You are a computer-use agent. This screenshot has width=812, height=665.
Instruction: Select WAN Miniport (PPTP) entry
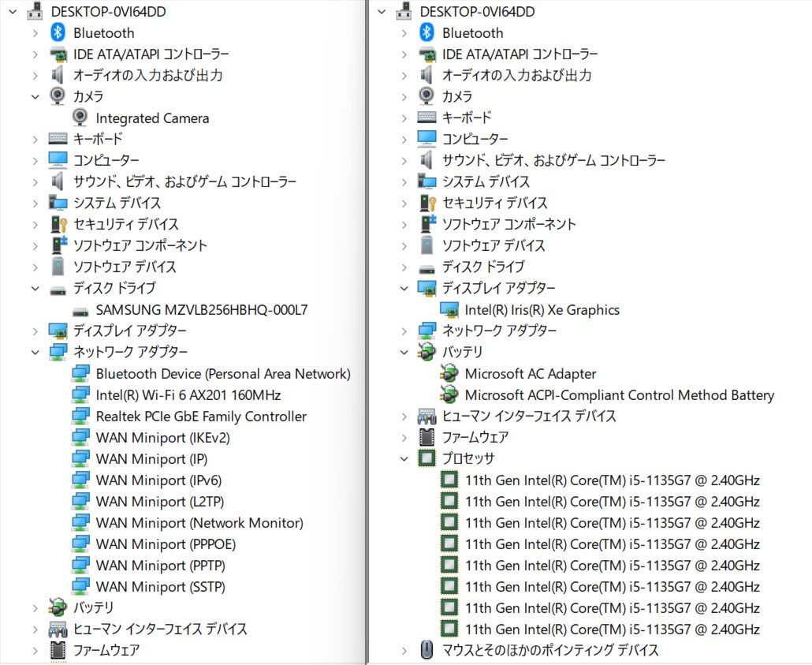click(161, 565)
